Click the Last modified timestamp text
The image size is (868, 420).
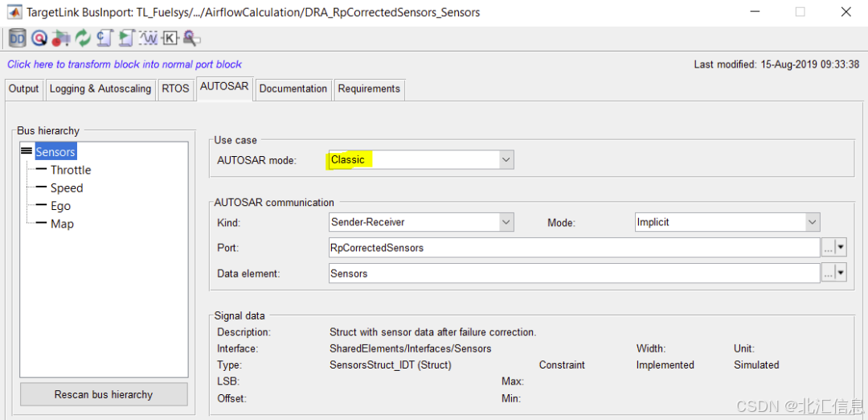tap(778, 65)
